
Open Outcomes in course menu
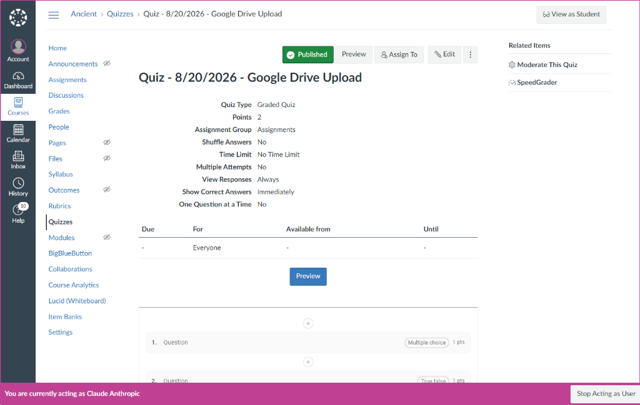64,190
